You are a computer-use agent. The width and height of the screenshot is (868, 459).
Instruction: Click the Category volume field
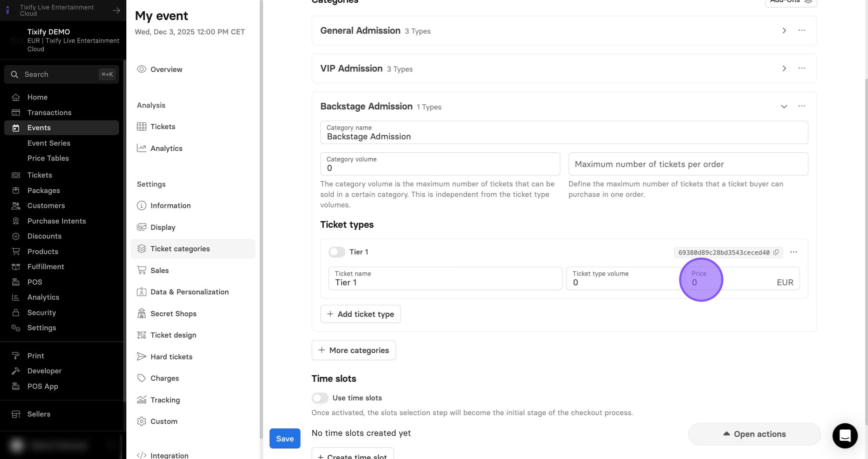440,164
